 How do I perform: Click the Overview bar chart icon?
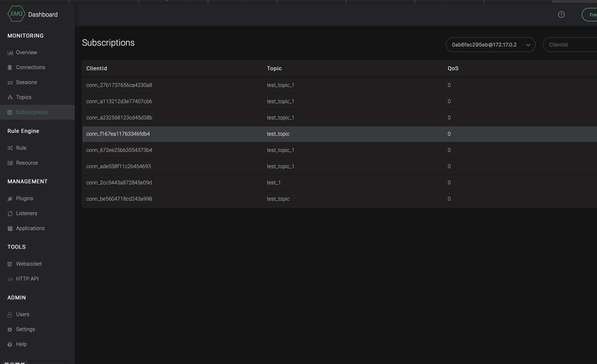pyautogui.click(x=10, y=52)
